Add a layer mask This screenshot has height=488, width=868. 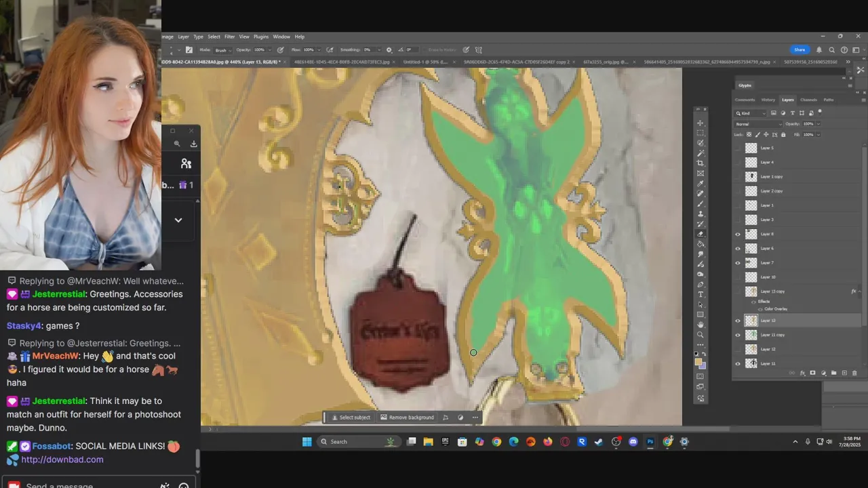pyautogui.click(x=813, y=373)
